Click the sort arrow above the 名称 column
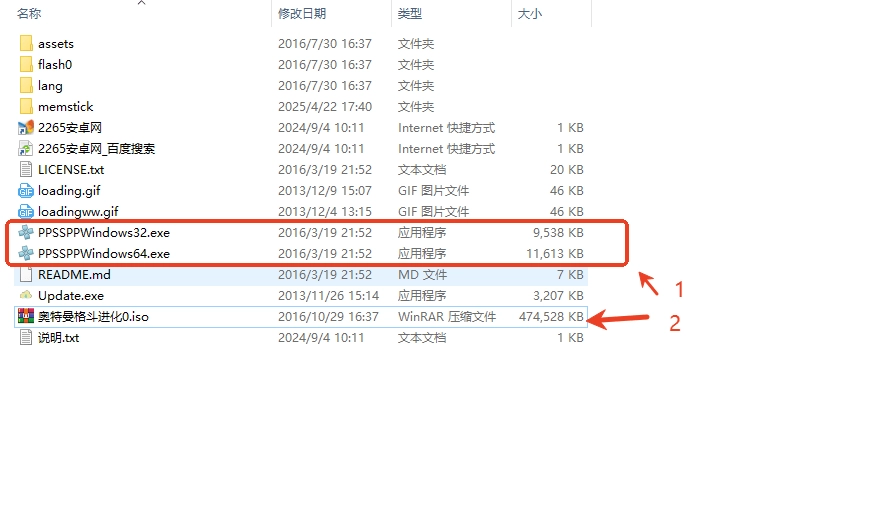This screenshot has height=520, width=879. click(141, 3)
